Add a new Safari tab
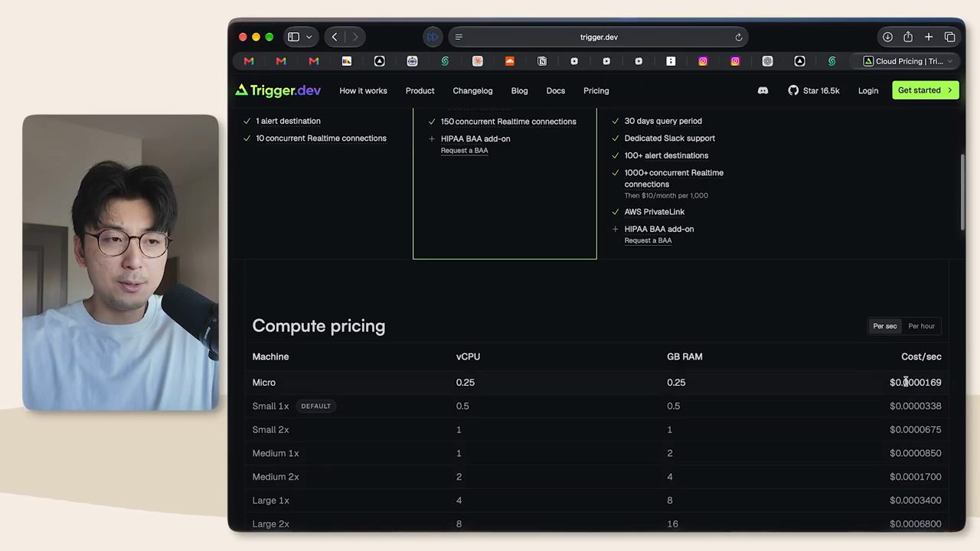This screenshot has width=980, height=551. click(929, 37)
